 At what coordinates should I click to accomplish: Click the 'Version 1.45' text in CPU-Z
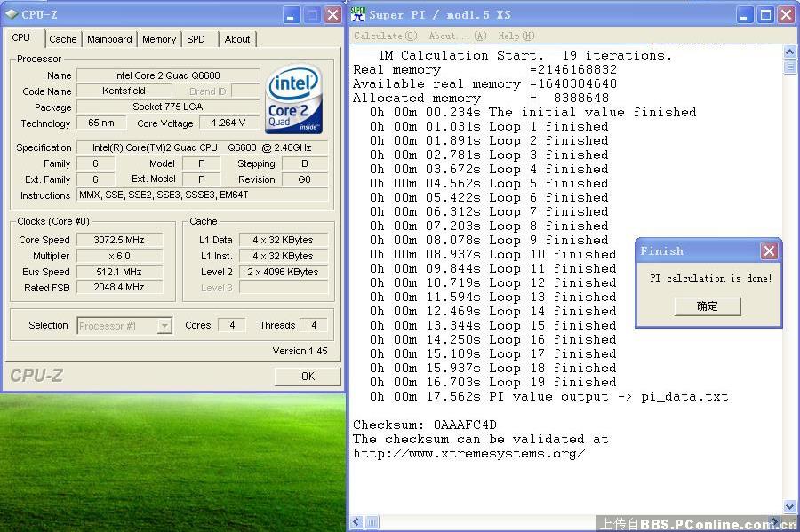(x=300, y=351)
